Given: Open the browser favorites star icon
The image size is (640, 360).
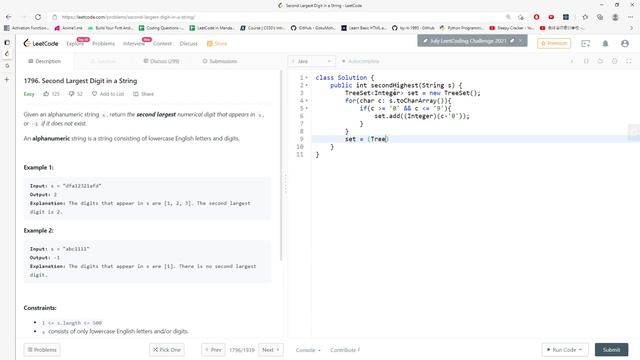Looking at the screenshot, I should [585, 17].
